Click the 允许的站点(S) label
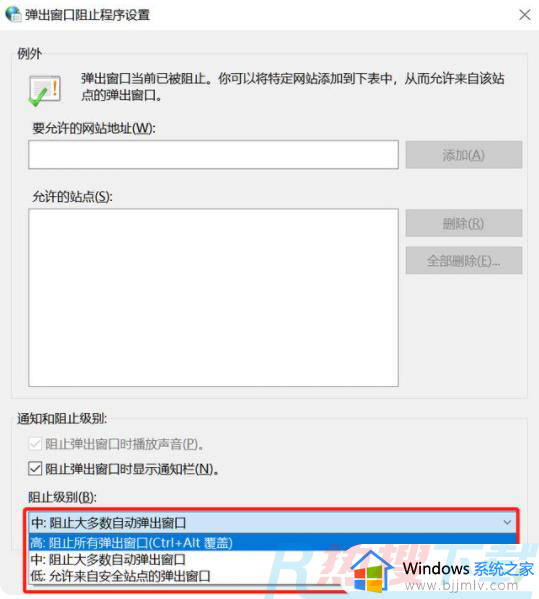The height and width of the screenshot is (599, 539). 72,197
